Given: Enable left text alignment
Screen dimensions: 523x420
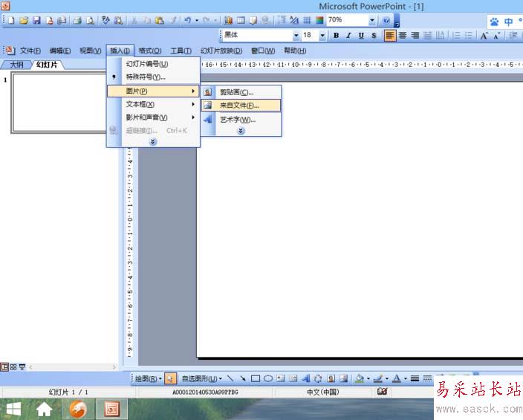Looking at the screenshot, I should click(x=390, y=35).
